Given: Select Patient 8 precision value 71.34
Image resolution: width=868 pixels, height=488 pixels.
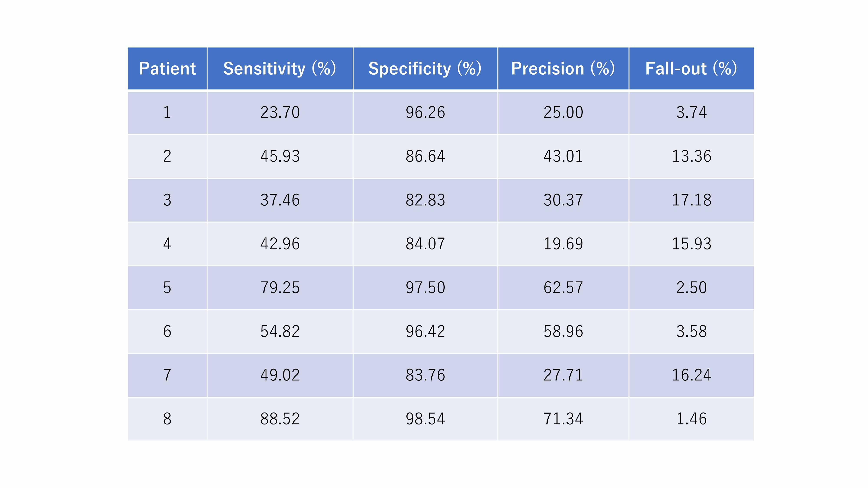Looking at the screenshot, I should coord(563,419).
